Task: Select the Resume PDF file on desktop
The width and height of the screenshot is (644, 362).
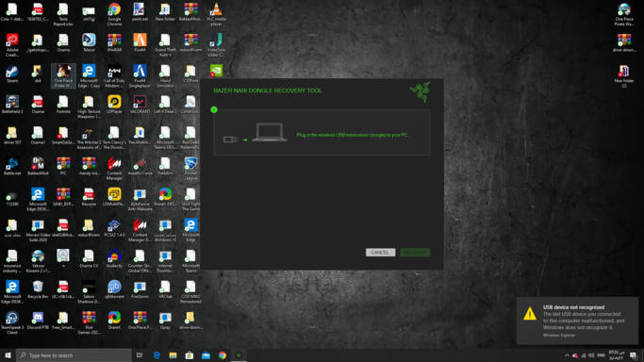Action: pos(89,197)
